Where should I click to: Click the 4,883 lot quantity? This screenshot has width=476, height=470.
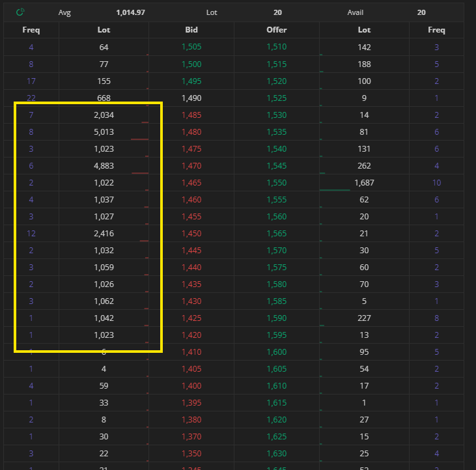104,166
